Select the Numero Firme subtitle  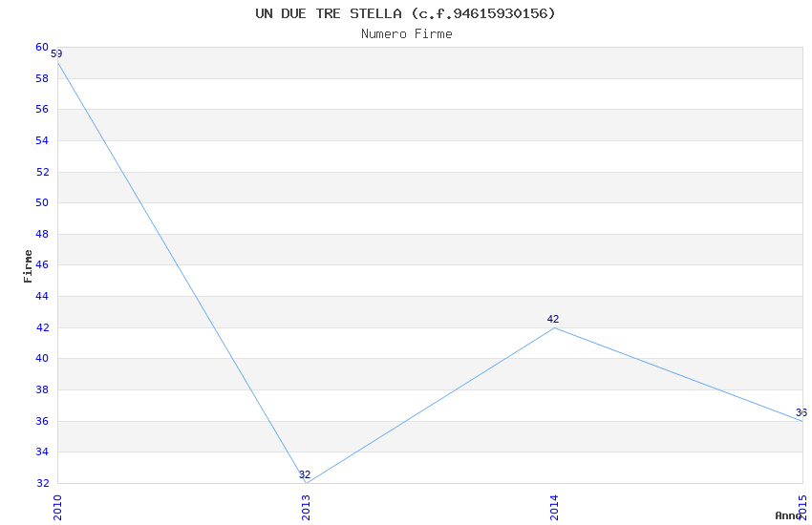click(x=406, y=33)
